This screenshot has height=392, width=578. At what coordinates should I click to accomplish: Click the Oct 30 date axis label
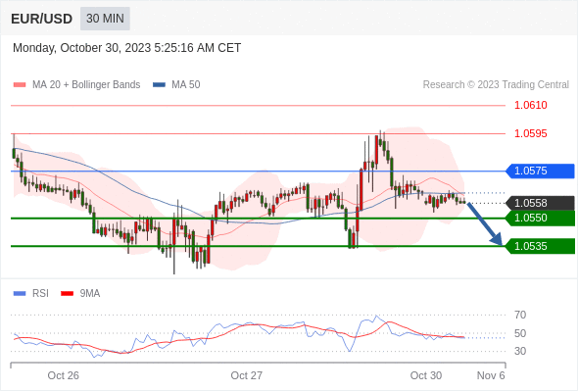(x=426, y=375)
